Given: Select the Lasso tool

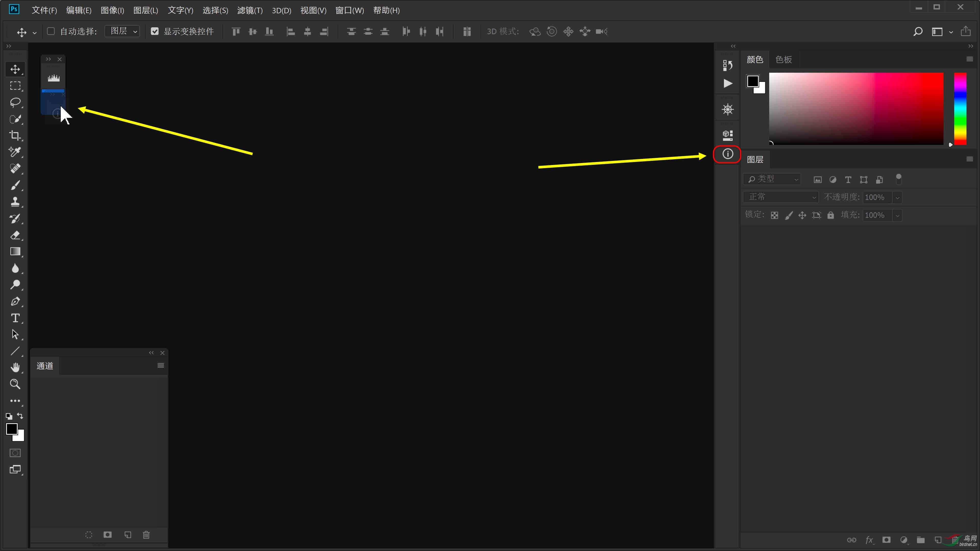Looking at the screenshot, I should tap(15, 102).
